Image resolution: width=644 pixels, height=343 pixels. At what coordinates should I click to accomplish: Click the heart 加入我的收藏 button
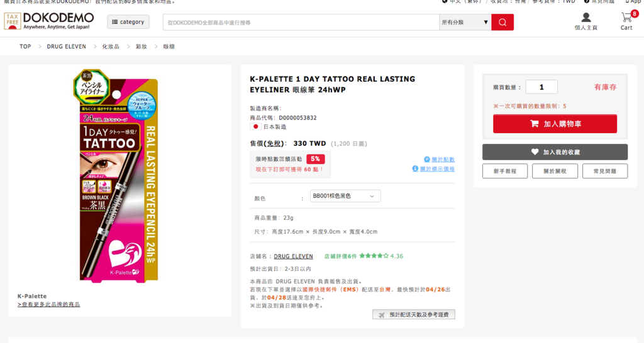(x=555, y=152)
